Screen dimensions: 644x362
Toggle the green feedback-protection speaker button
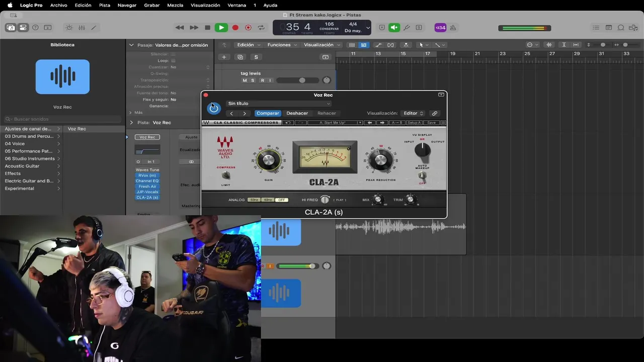(394, 28)
